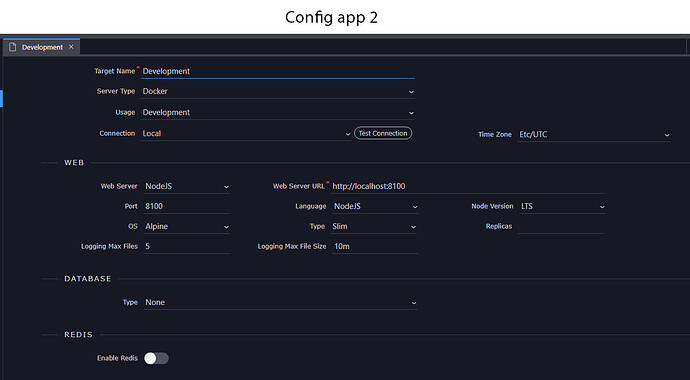This screenshot has height=380, width=690.
Task: Expand the Language dropdown
Action: tap(374, 207)
